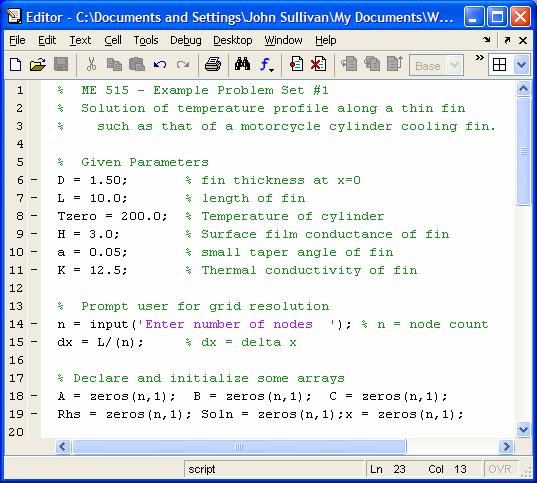The width and height of the screenshot is (537, 483).
Task: Click the vertical scrollbar down arrow
Action: point(523,429)
